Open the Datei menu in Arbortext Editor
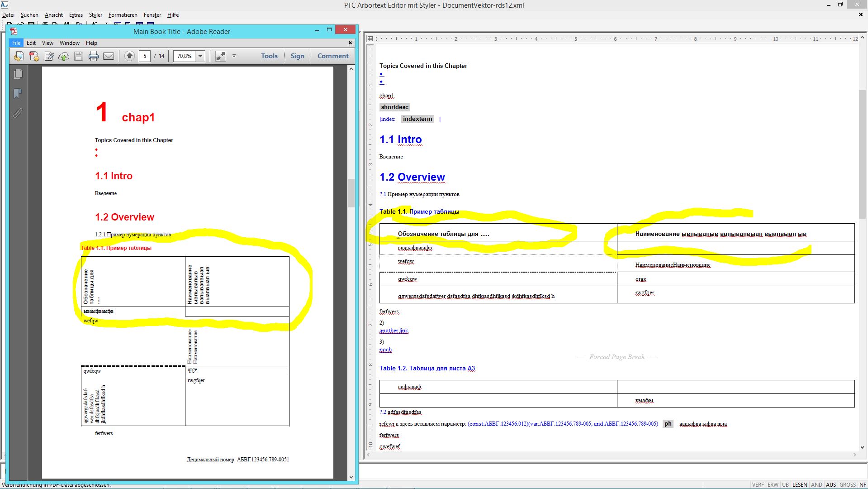This screenshot has width=868, height=489. click(x=9, y=15)
